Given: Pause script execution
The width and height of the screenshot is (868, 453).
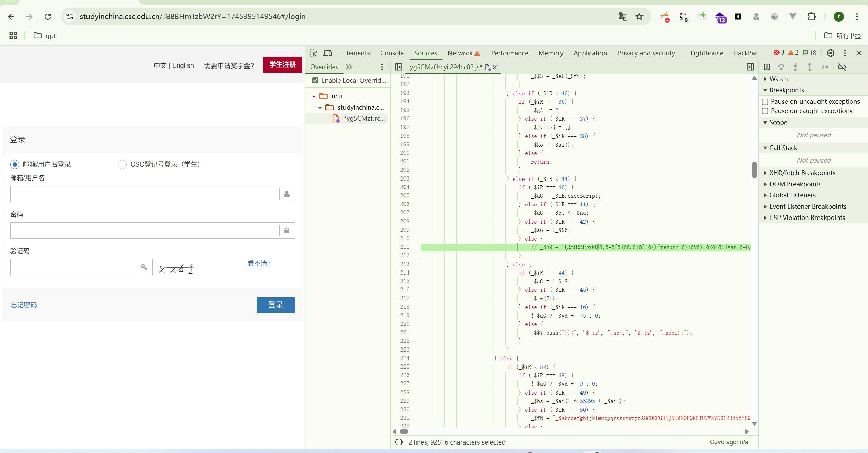Looking at the screenshot, I should click(767, 67).
